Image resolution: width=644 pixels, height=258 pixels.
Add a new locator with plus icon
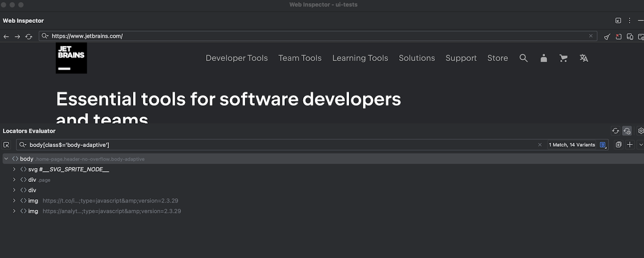[x=629, y=145]
